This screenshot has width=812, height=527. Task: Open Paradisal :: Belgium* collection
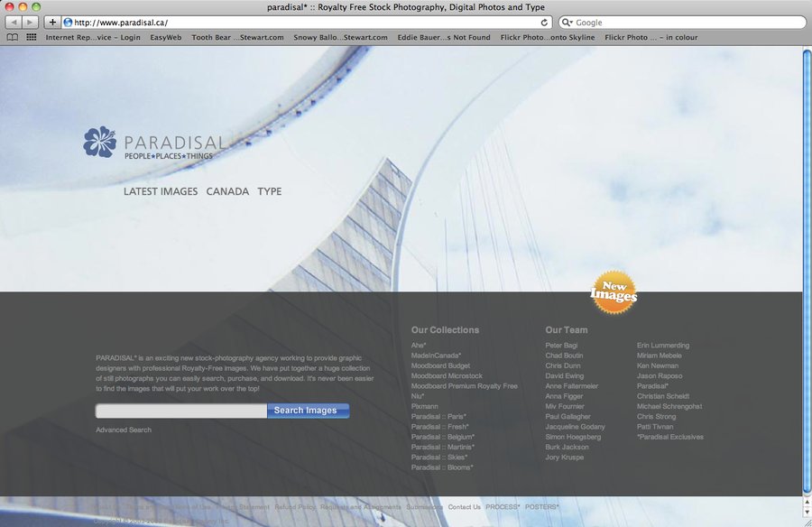pyautogui.click(x=443, y=437)
